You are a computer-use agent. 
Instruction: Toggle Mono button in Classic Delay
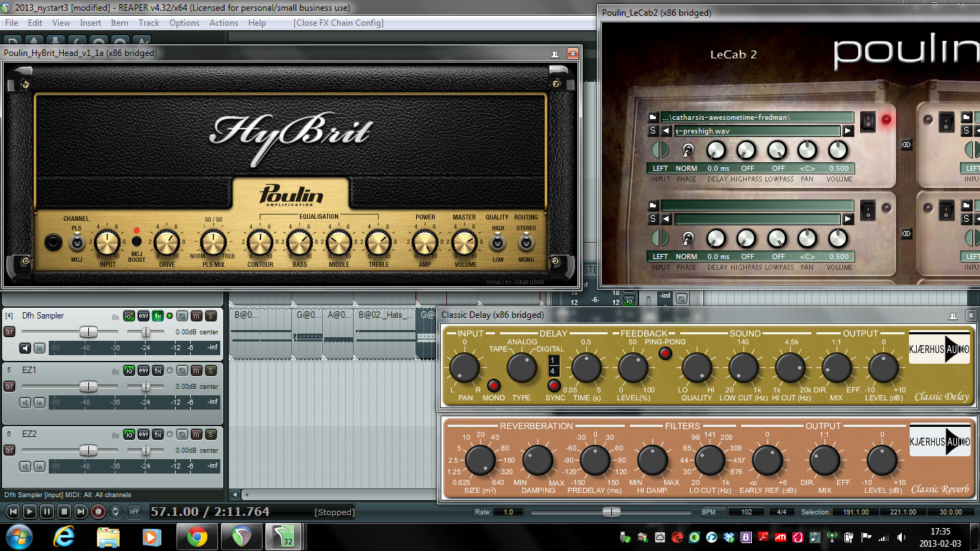(x=494, y=385)
